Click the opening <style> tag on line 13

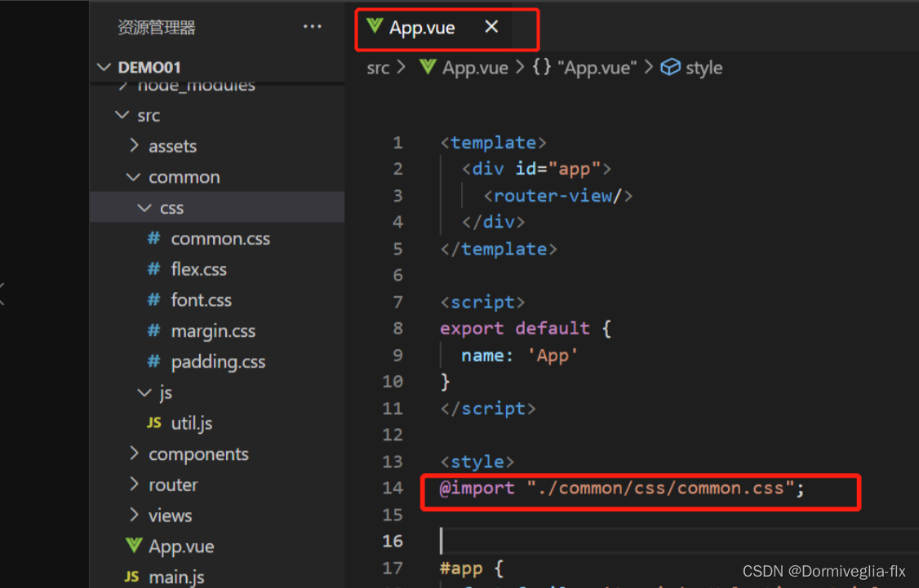[477, 462]
